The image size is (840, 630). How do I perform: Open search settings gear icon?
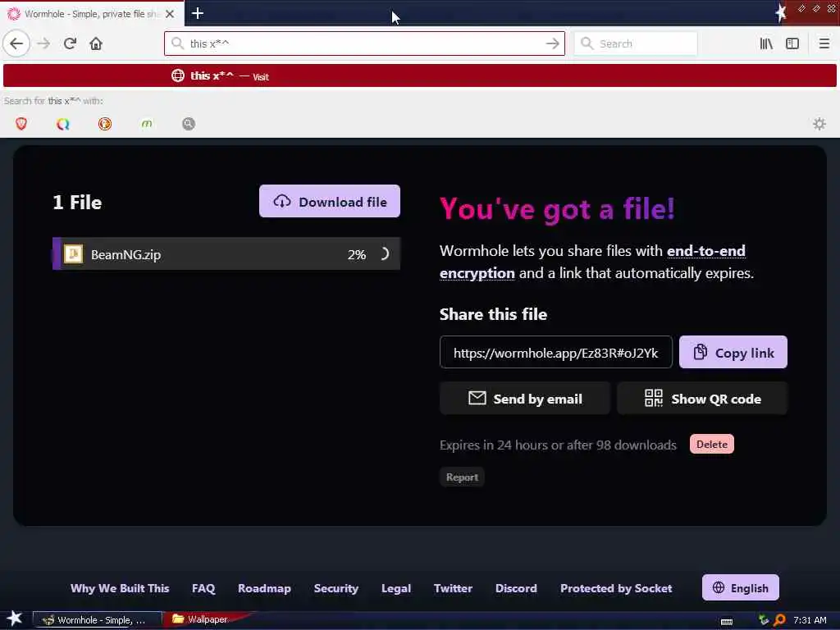(819, 125)
